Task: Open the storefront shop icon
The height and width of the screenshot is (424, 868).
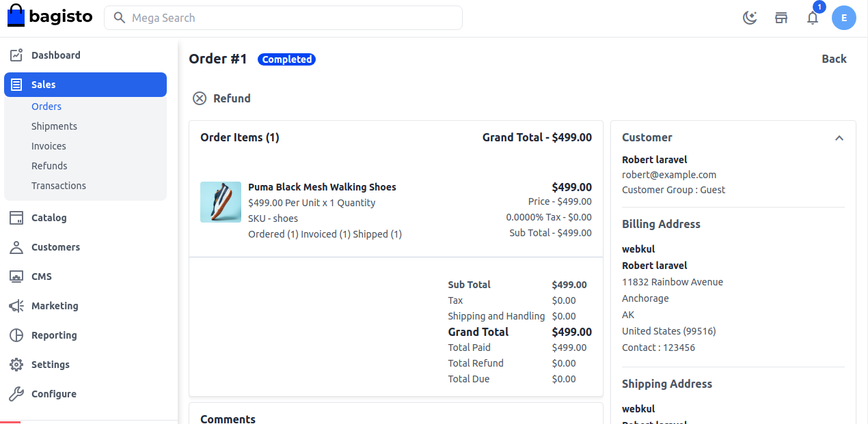Action: coord(781,18)
